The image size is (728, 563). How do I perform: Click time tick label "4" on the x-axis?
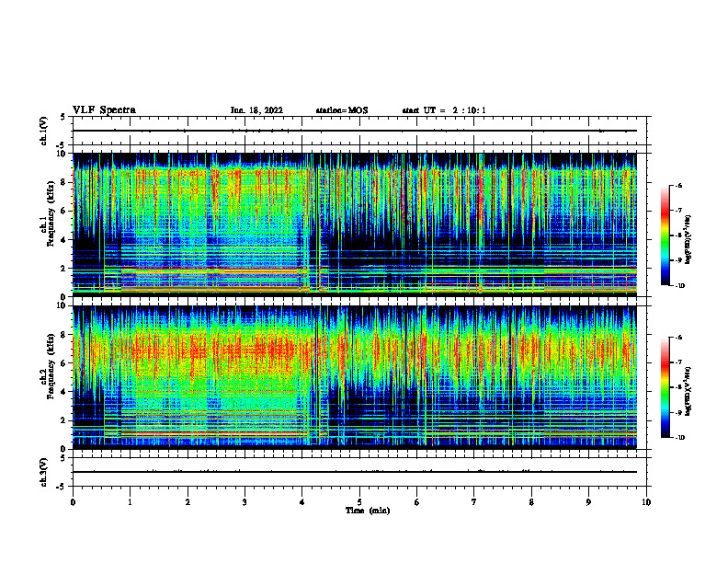coord(302,502)
